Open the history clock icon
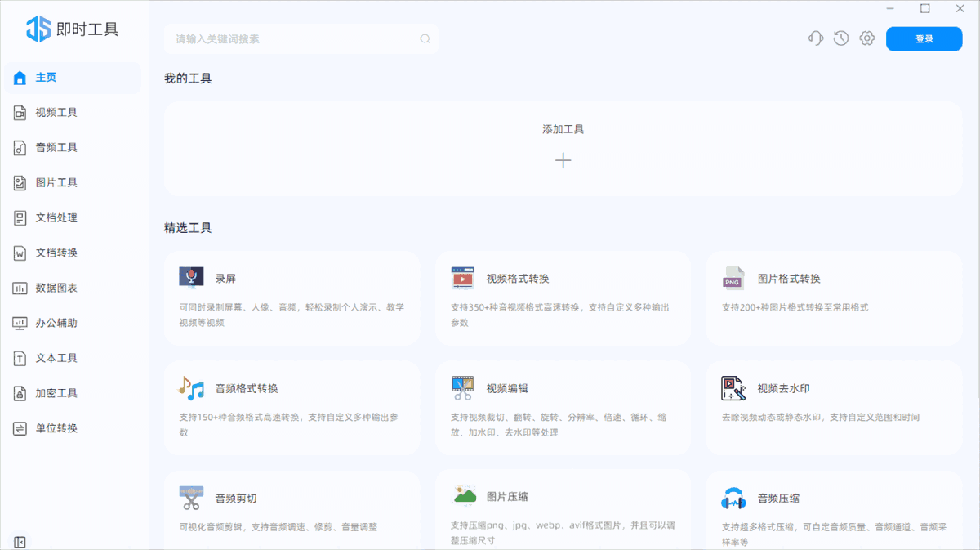The height and width of the screenshot is (550, 980). point(840,38)
